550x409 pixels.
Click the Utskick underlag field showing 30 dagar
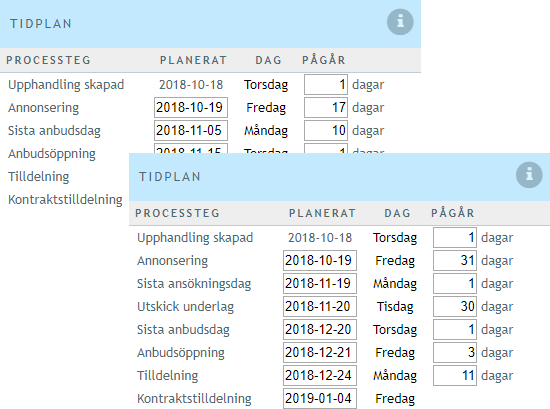tap(455, 306)
